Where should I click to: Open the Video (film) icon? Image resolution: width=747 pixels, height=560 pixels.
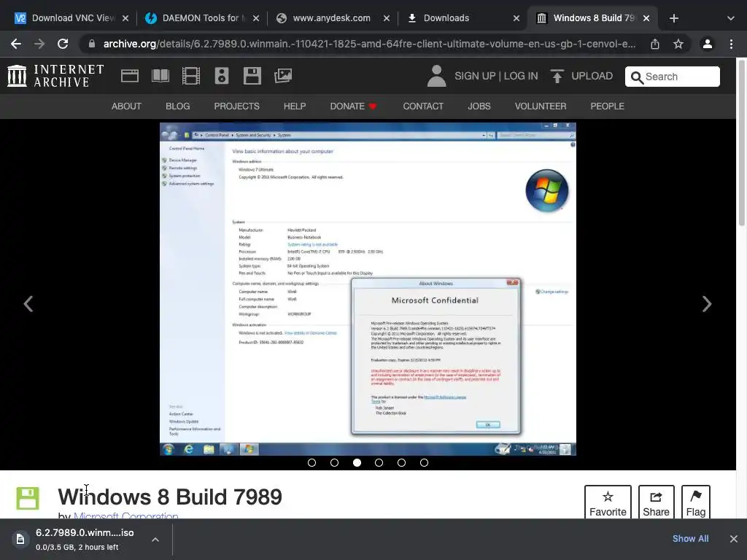pos(191,76)
